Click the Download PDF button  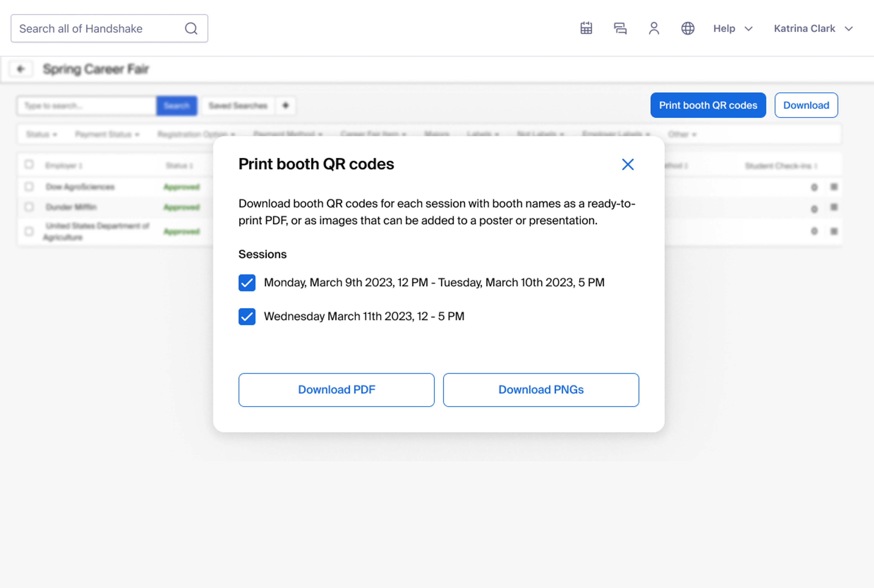click(336, 390)
